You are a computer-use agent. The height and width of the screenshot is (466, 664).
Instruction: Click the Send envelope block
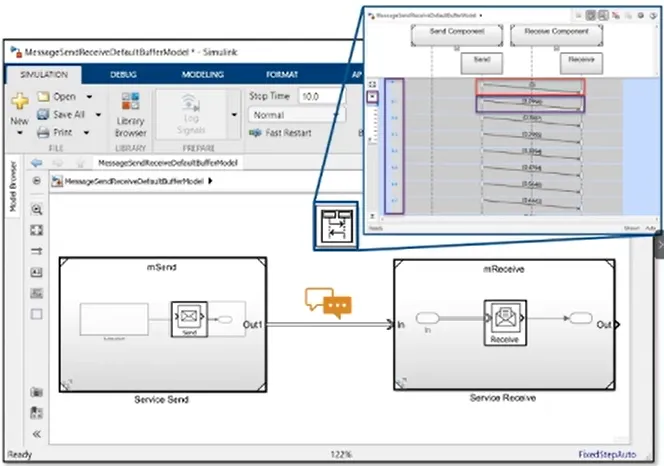pos(189,319)
